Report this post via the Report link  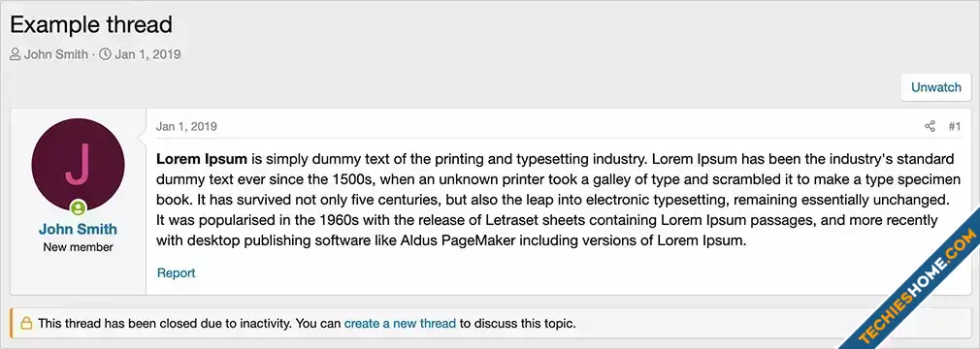(x=177, y=272)
